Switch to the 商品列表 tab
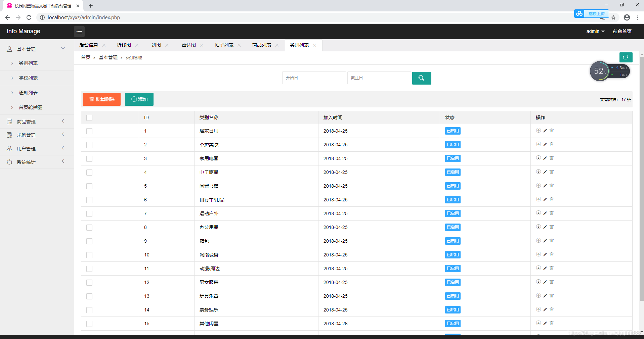Image resolution: width=644 pixels, height=339 pixels. [x=262, y=45]
